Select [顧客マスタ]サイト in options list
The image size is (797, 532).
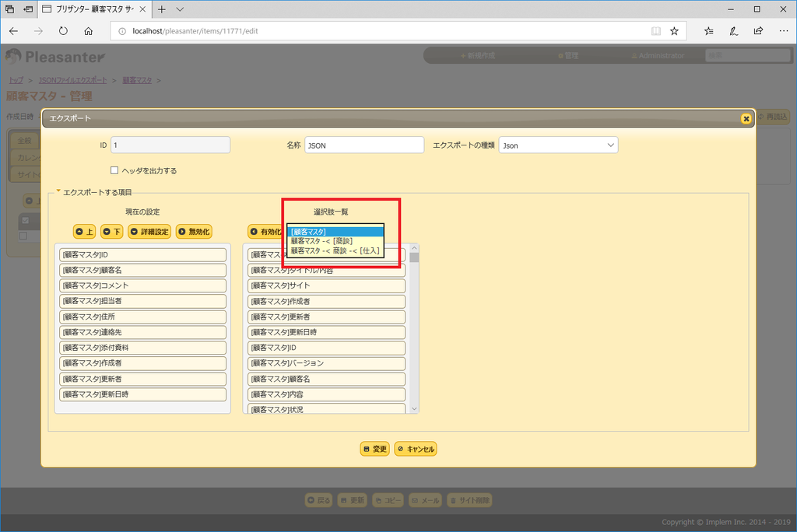tap(326, 285)
